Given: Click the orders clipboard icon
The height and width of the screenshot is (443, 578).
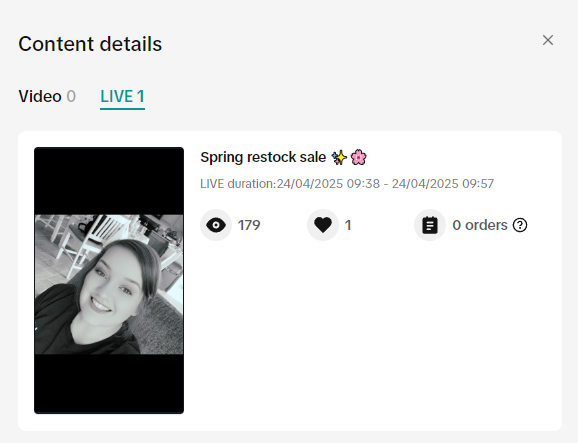Looking at the screenshot, I should [x=430, y=225].
